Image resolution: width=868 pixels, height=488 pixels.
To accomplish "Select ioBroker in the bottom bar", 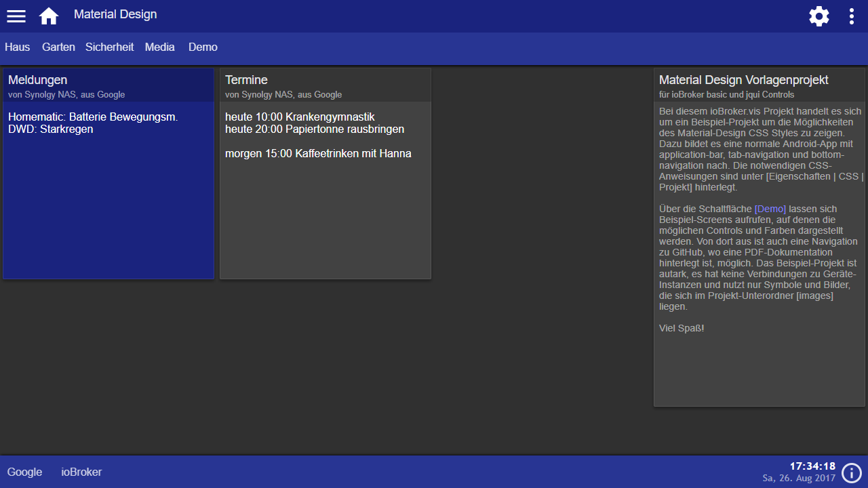I will [81, 472].
